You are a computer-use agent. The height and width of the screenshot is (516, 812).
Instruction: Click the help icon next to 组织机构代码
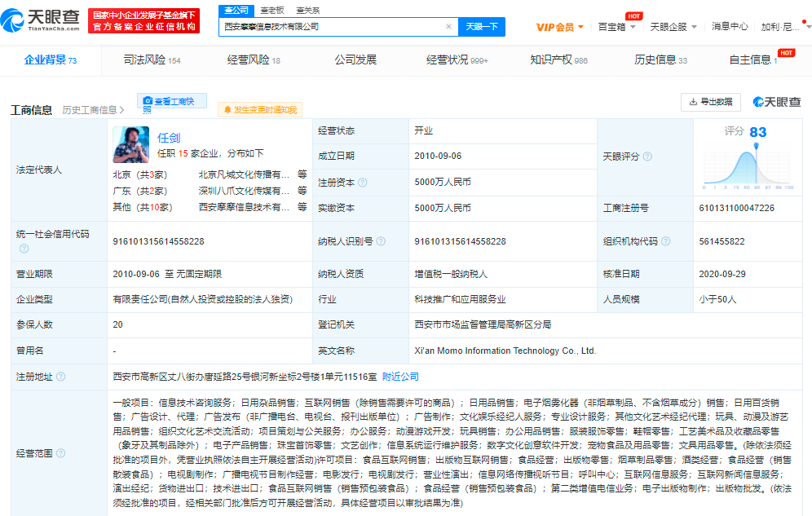(666, 241)
